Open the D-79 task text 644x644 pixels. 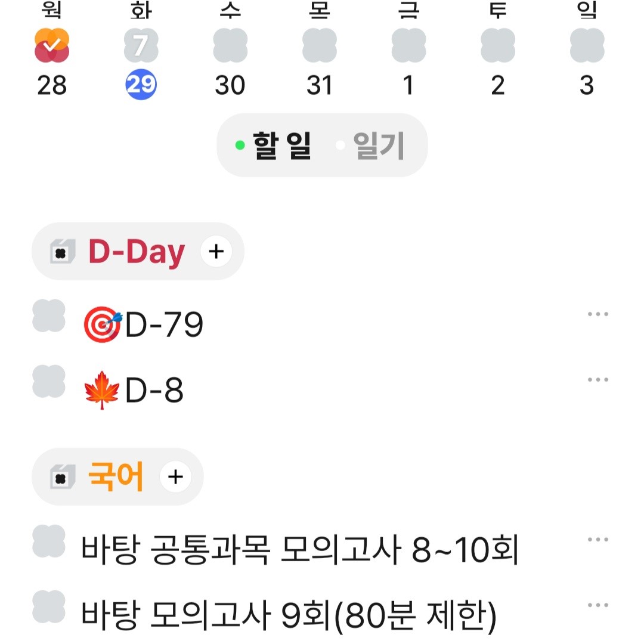(x=143, y=324)
